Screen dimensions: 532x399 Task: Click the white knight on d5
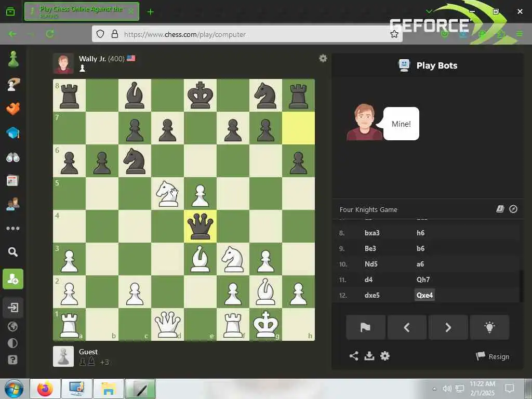point(167,194)
